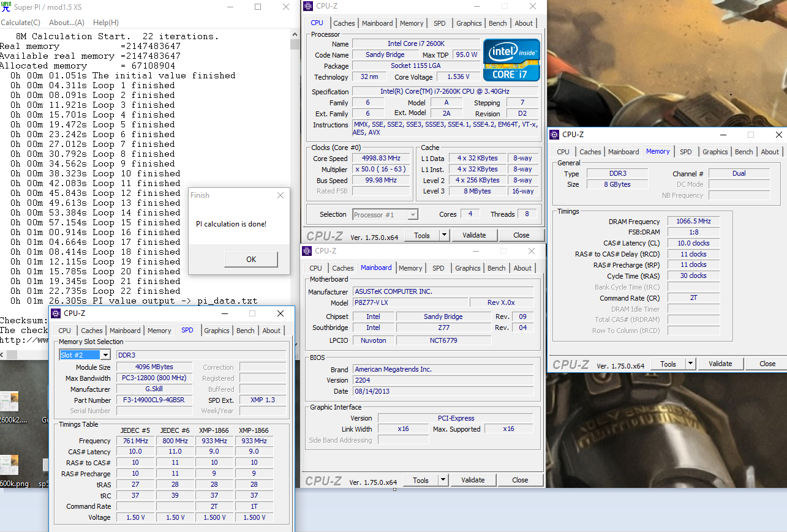
Task: Click Tools button in Mainboard window
Action: tap(421, 480)
